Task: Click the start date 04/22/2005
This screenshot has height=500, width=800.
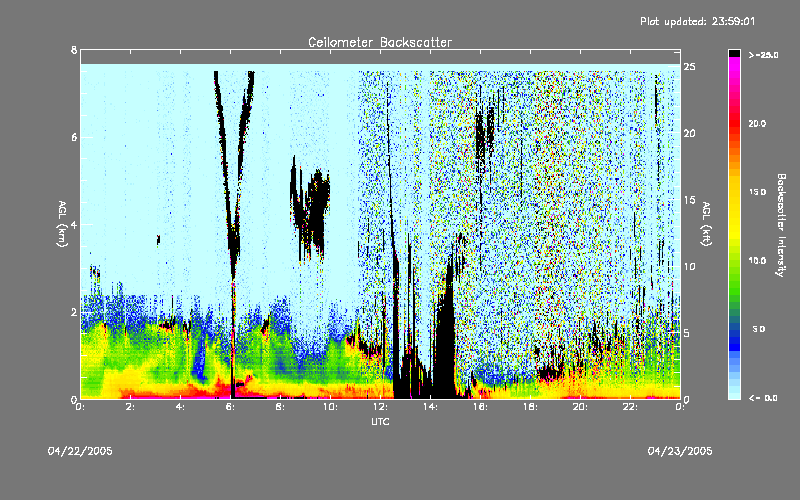Action: pos(80,451)
